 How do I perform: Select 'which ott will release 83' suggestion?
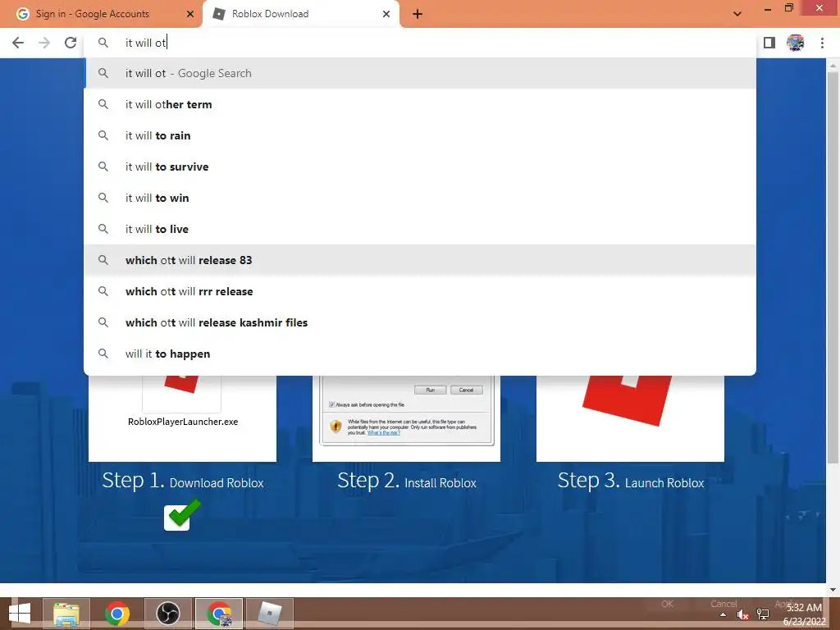[420, 260]
